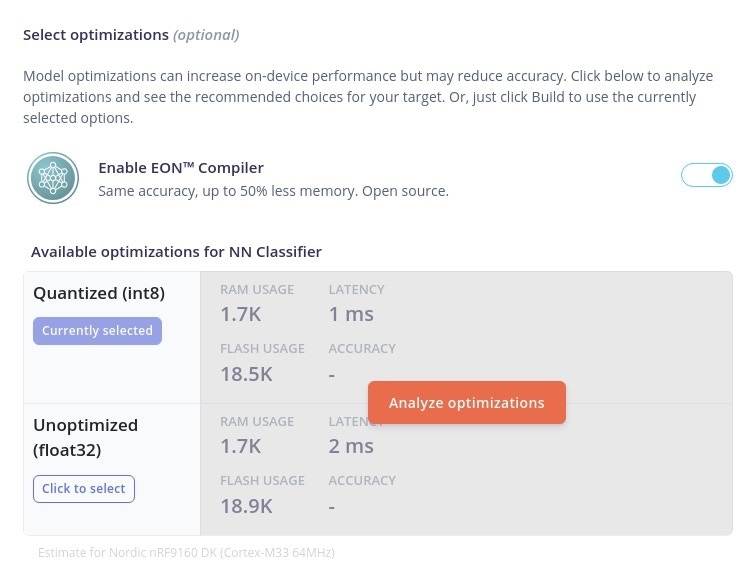Click the Nordic nRF9160 DK estimate note
The height and width of the screenshot is (584, 756).
186,552
